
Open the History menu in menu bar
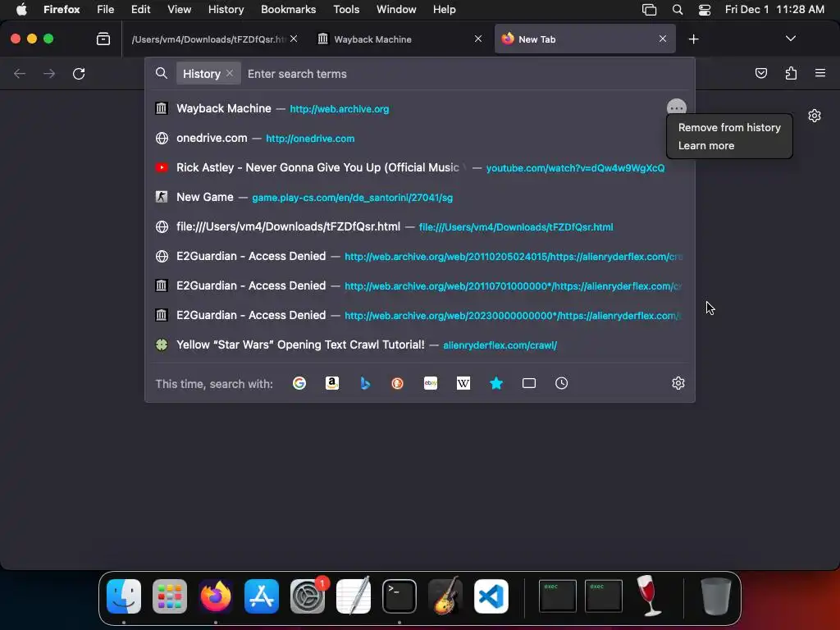point(226,9)
